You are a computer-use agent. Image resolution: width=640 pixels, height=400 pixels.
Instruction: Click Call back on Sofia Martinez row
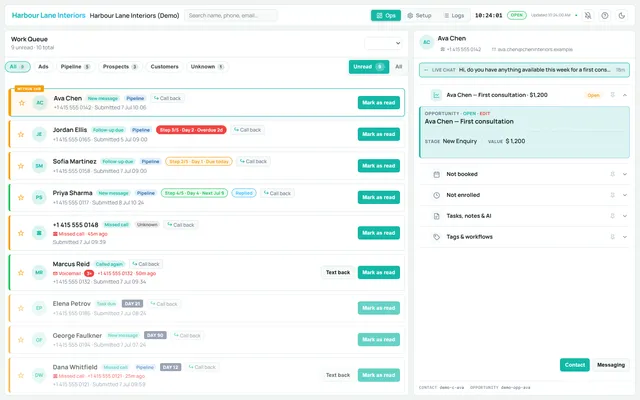tap(253, 162)
